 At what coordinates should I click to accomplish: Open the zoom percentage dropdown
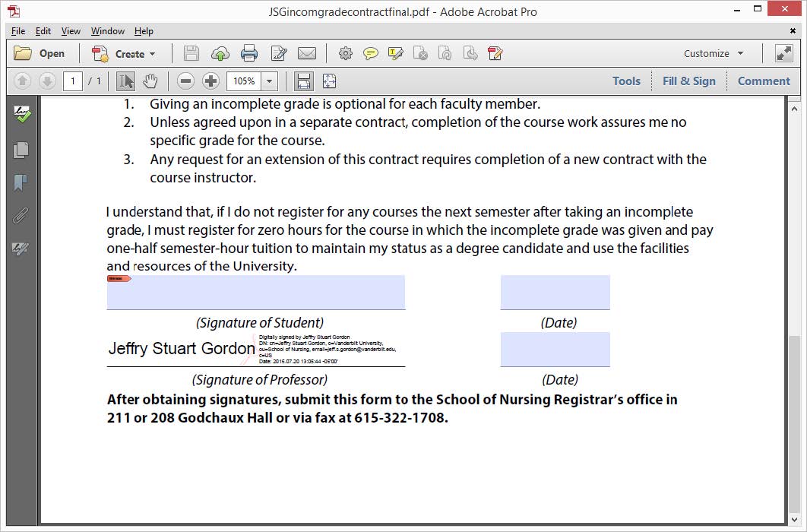(270, 81)
